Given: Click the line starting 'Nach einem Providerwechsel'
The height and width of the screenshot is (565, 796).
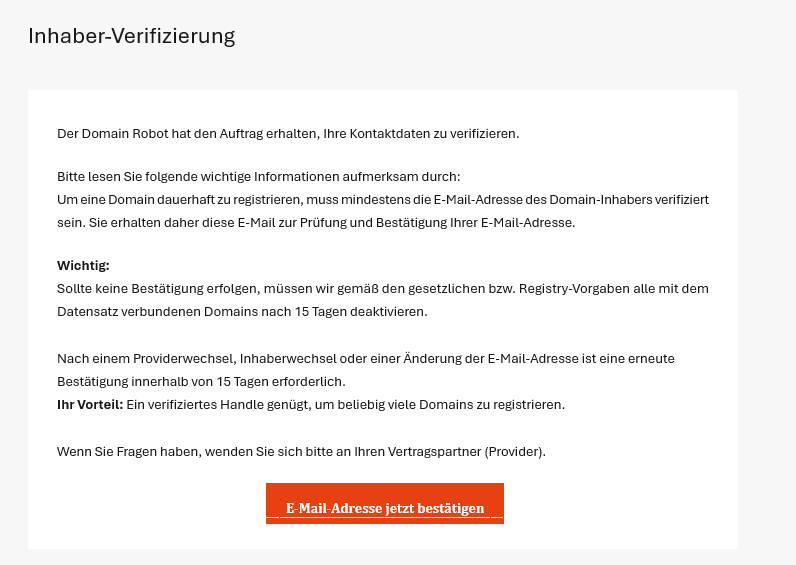Looking at the screenshot, I should (x=366, y=359).
